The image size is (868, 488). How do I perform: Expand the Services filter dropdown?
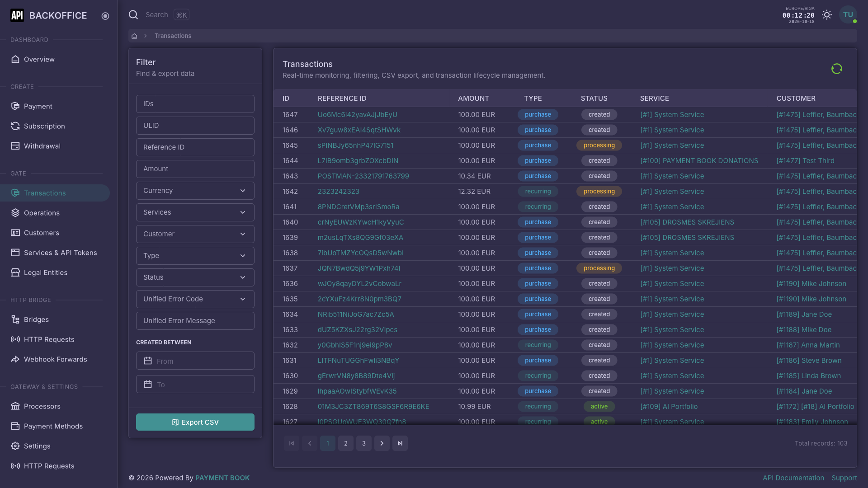[195, 212]
